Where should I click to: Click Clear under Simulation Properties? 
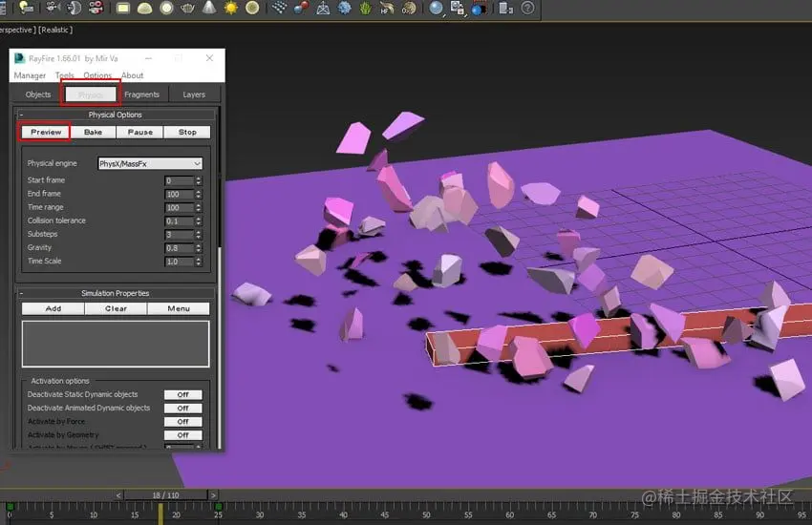(116, 308)
